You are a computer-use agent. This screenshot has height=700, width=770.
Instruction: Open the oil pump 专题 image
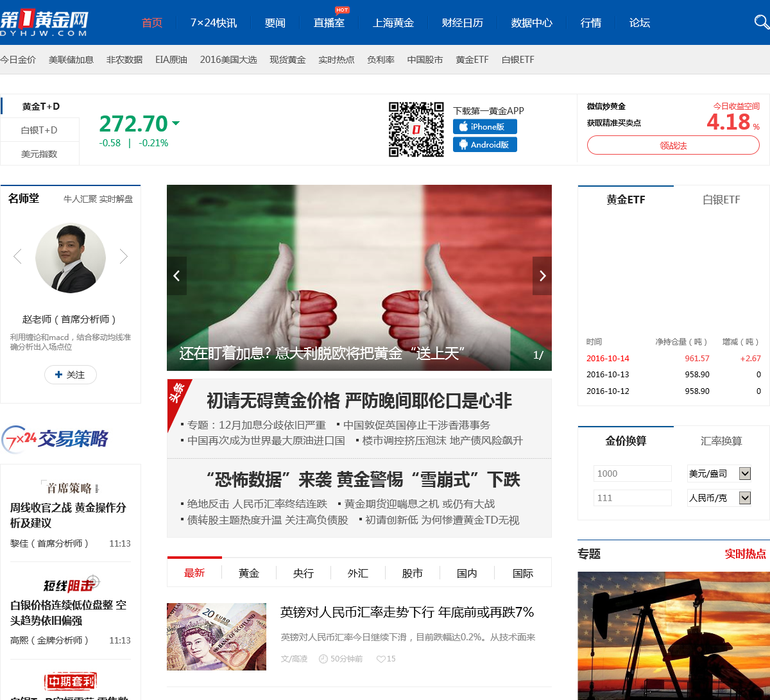[674, 636]
